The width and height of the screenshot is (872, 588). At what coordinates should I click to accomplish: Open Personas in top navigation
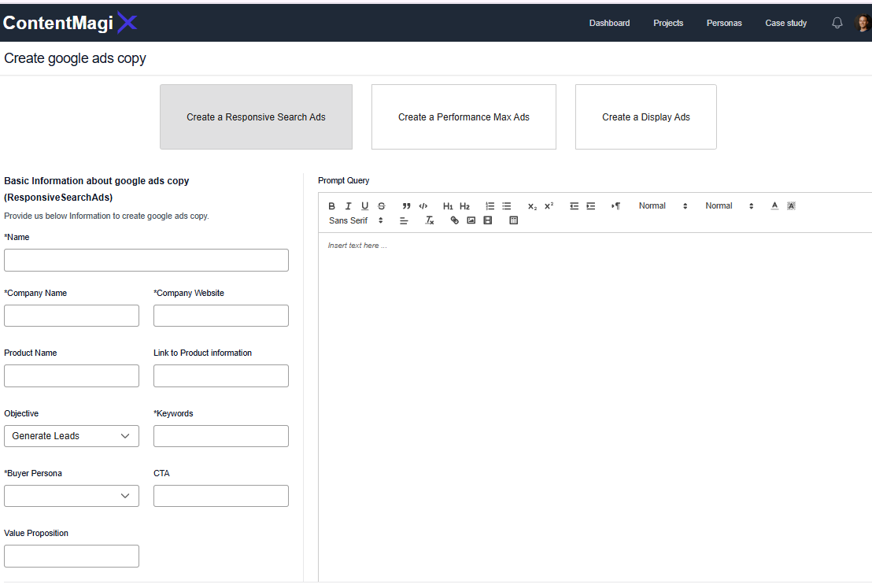pos(724,23)
